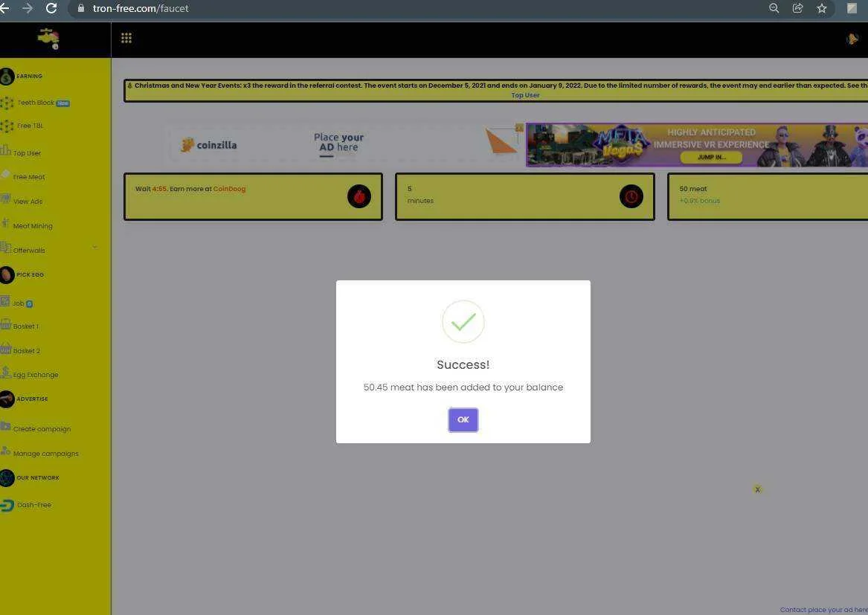Open Free TBL in sidebar
868x615 pixels.
pos(30,126)
